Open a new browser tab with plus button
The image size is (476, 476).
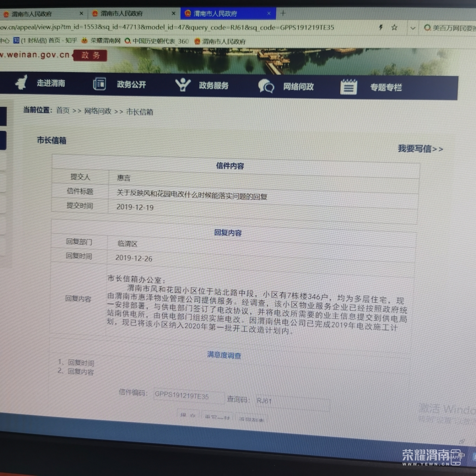(x=283, y=13)
